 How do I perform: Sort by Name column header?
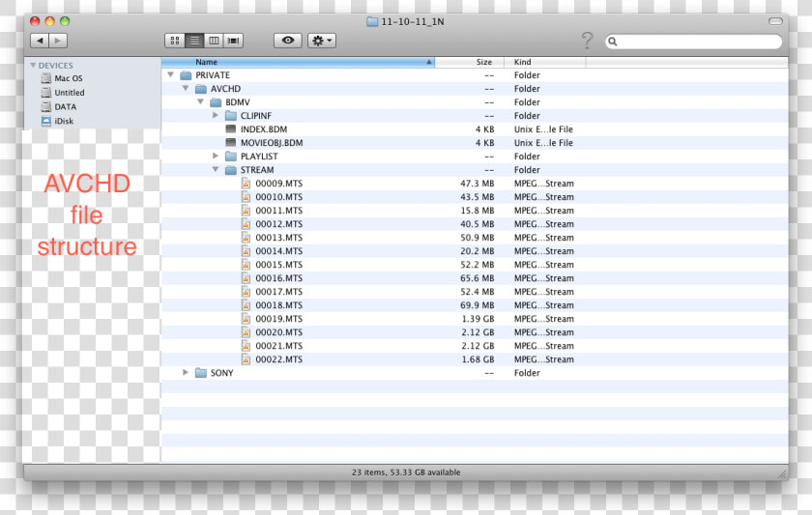pos(298,62)
